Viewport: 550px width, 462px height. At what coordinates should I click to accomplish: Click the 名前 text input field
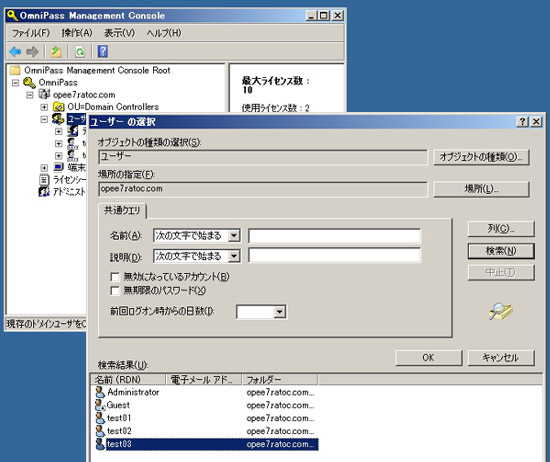tap(335, 235)
